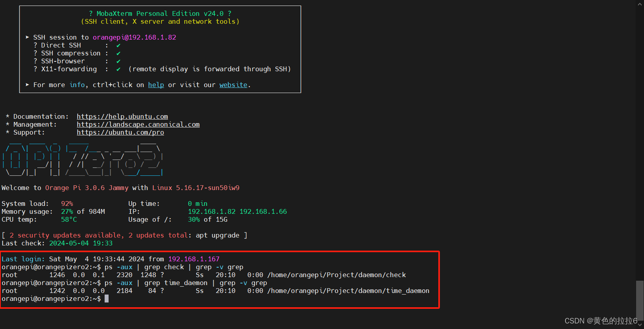This screenshot has height=329, width=644.
Task: Click the Direct SSH green checkmark
Action: point(118,45)
